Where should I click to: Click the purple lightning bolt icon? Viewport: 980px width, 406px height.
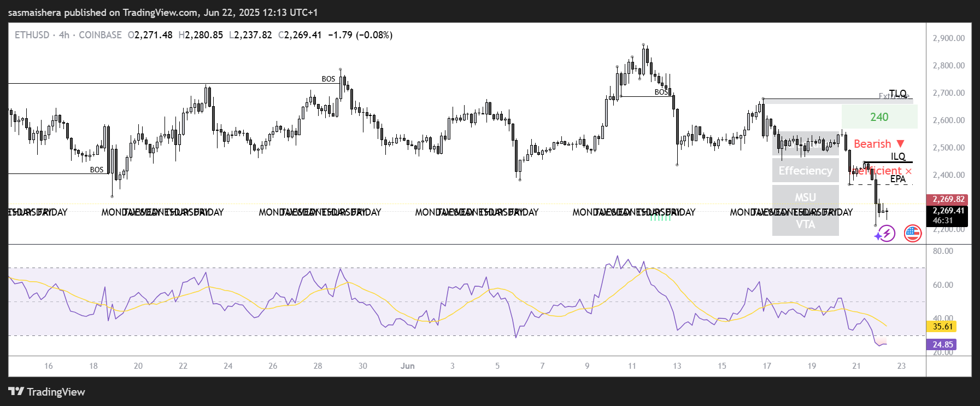(x=885, y=234)
